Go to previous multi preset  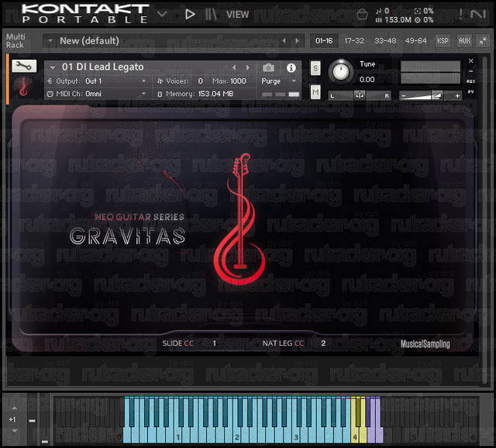284,40
